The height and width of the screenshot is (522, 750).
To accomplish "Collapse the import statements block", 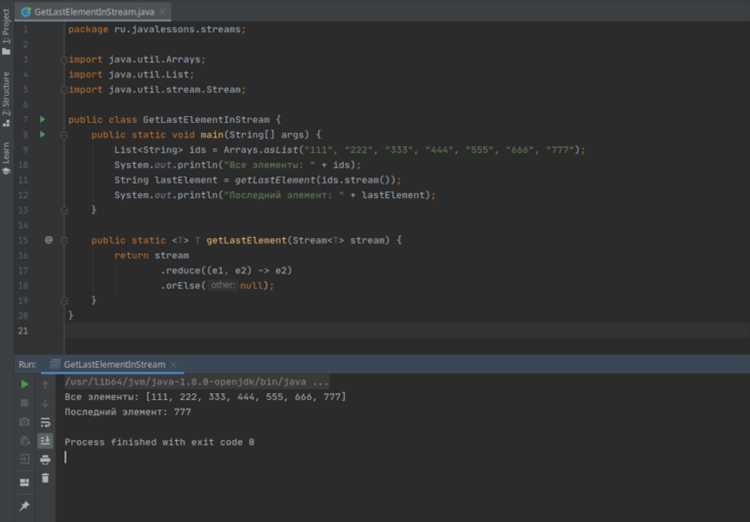I will coord(64,60).
